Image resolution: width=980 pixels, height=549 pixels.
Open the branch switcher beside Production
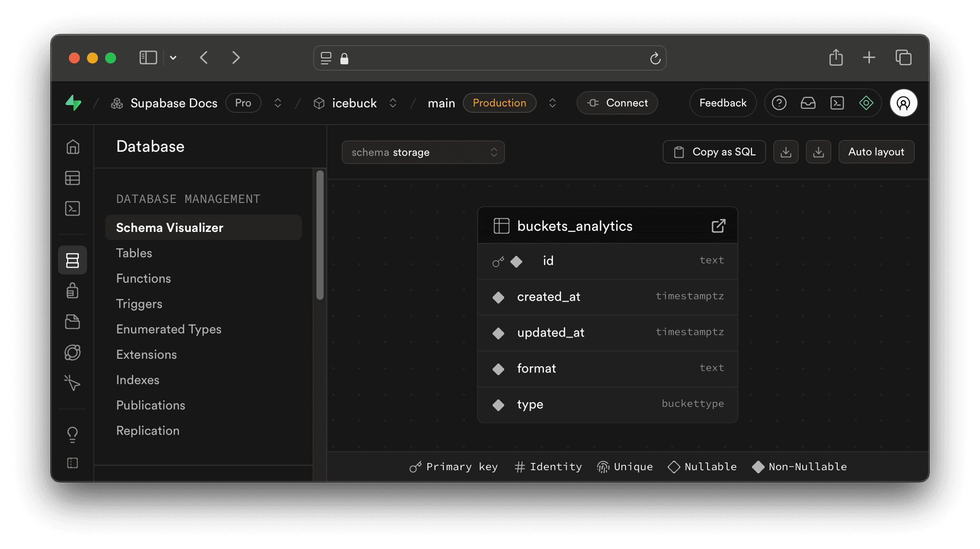tap(552, 103)
